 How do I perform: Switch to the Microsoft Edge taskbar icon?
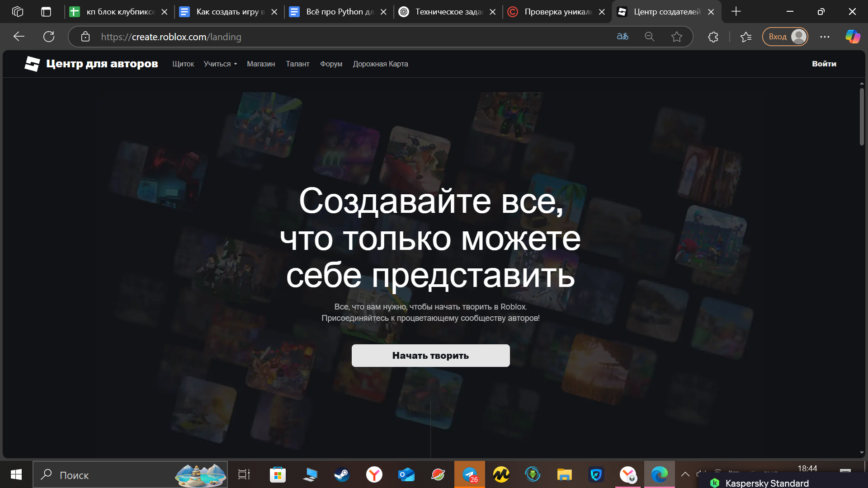pos(659,474)
